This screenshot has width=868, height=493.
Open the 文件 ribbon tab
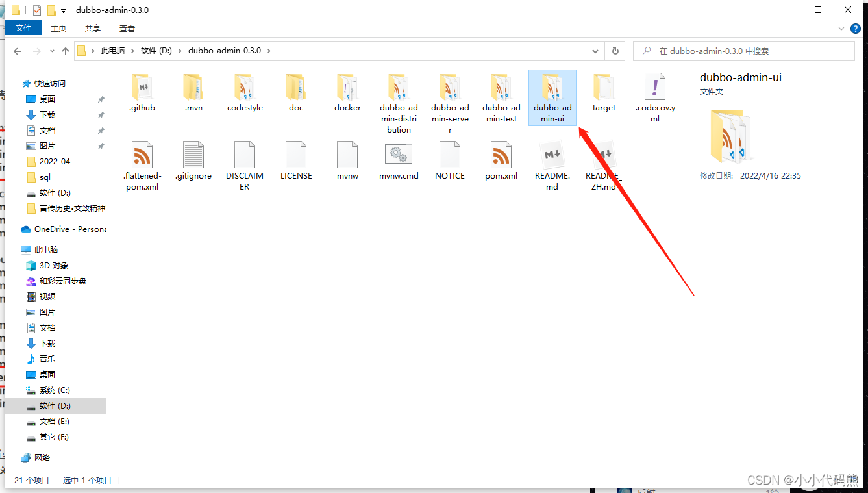point(23,28)
